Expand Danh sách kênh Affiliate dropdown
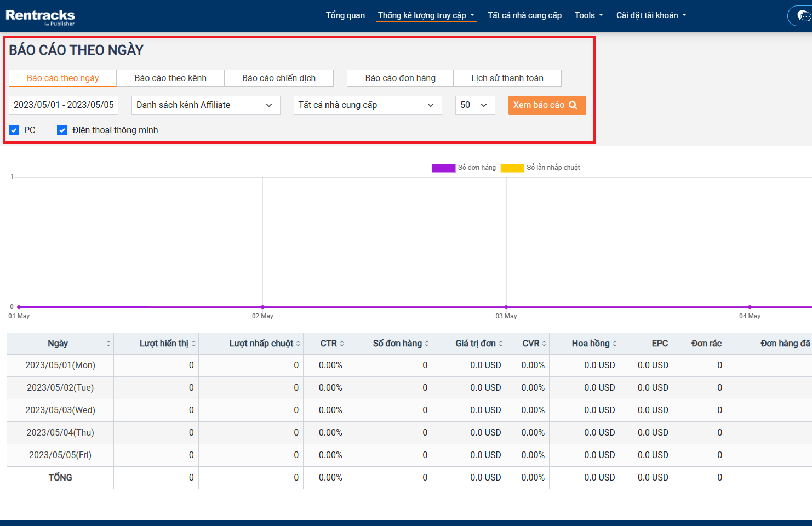 click(x=205, y=105)
